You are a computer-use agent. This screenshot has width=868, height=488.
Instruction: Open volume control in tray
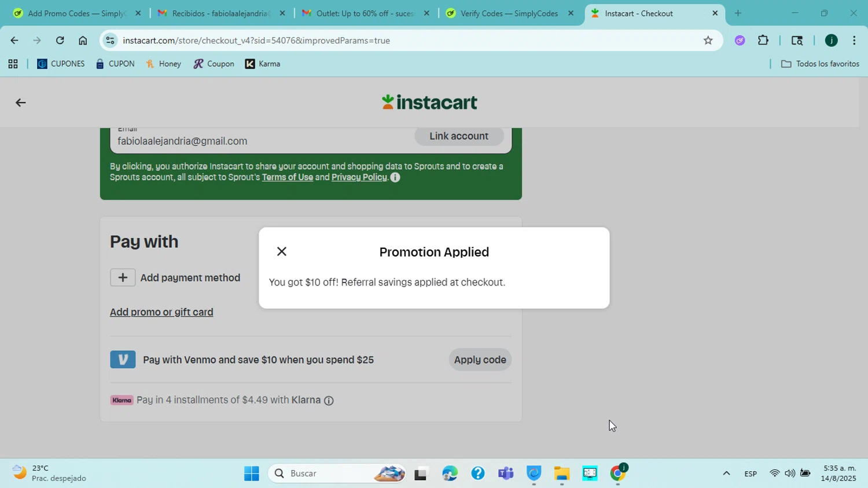point(790,474)
